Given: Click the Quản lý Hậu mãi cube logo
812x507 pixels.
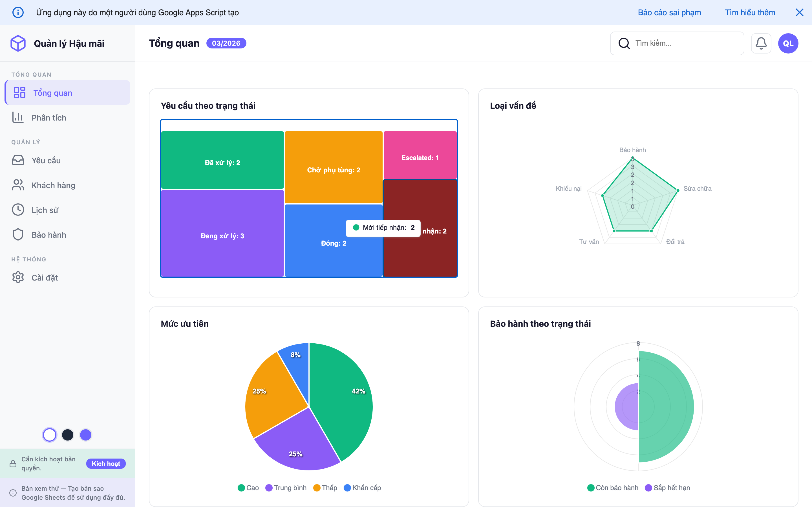Looking at the screenshot, I should point(18,43).
